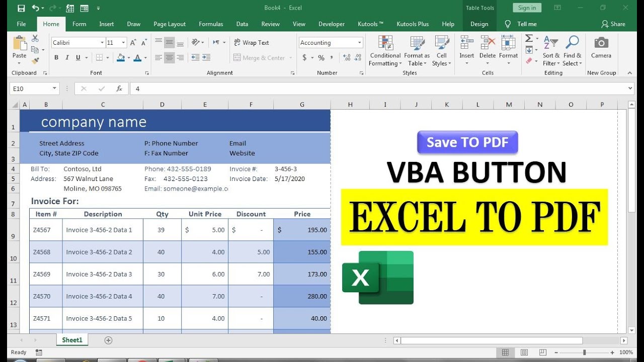Screen dimensions: 644x362
Task: Open the Formulas tab
Action: 211,24
